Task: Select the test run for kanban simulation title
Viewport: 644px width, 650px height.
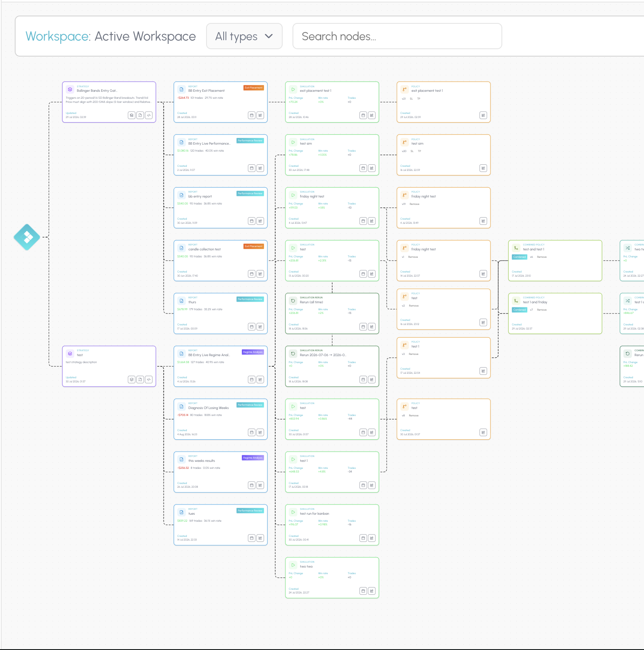Action: [314, 514]
